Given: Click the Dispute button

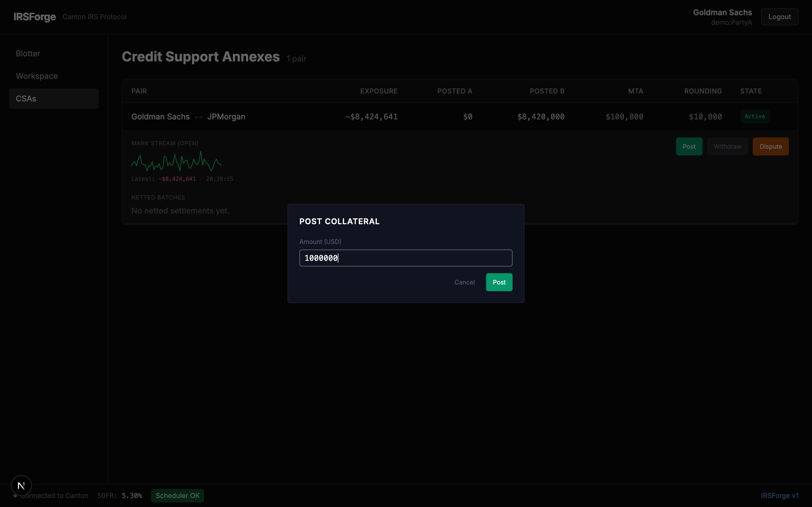Looking at the screenshot, I should [x=770, y=146].
